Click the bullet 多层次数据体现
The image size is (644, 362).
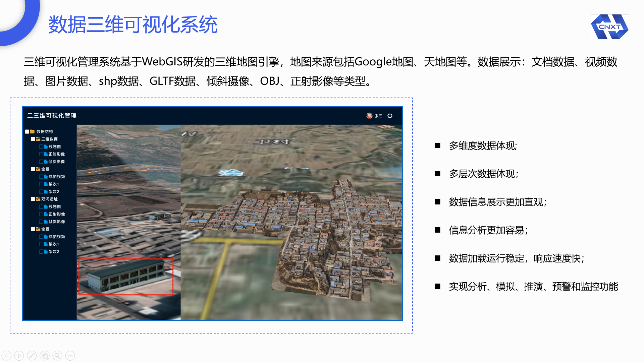[484, 174]
